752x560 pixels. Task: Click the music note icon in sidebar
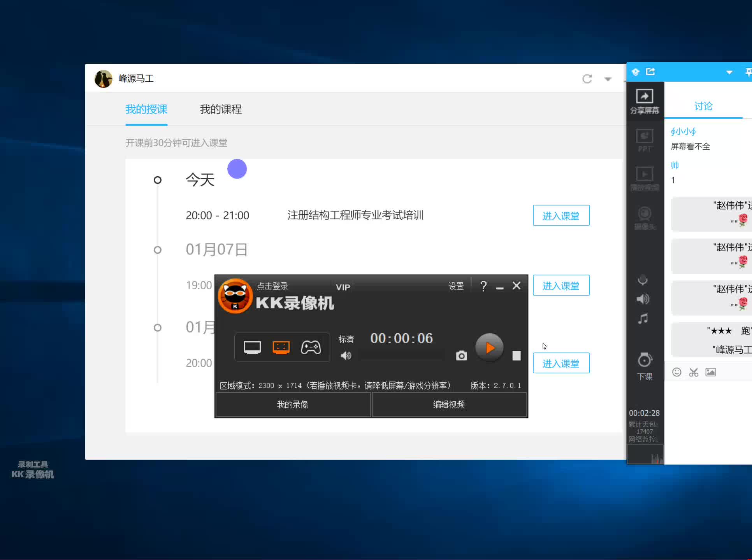tap(643, 319)
